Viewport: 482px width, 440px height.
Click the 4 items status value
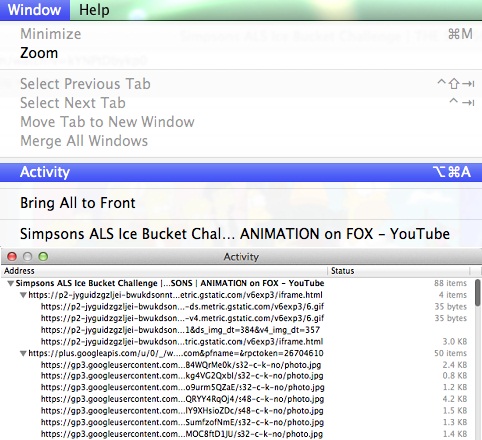[x=453, y=295]
